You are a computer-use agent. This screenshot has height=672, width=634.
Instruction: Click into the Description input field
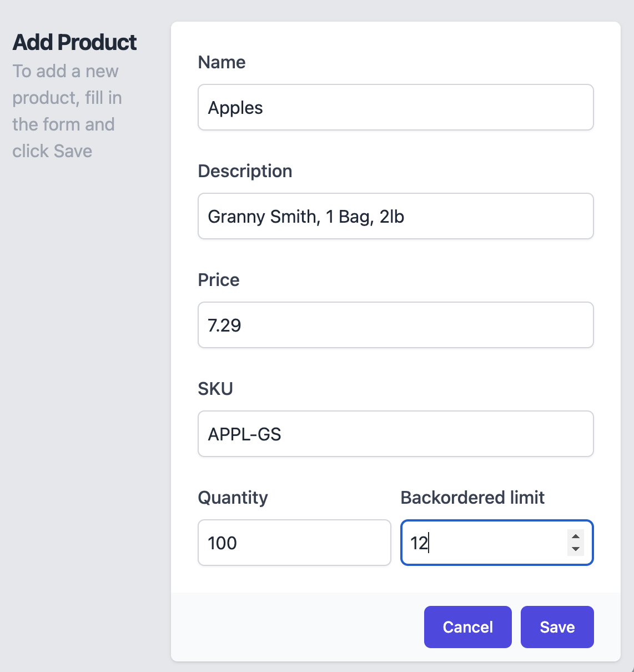pos(396,216)
